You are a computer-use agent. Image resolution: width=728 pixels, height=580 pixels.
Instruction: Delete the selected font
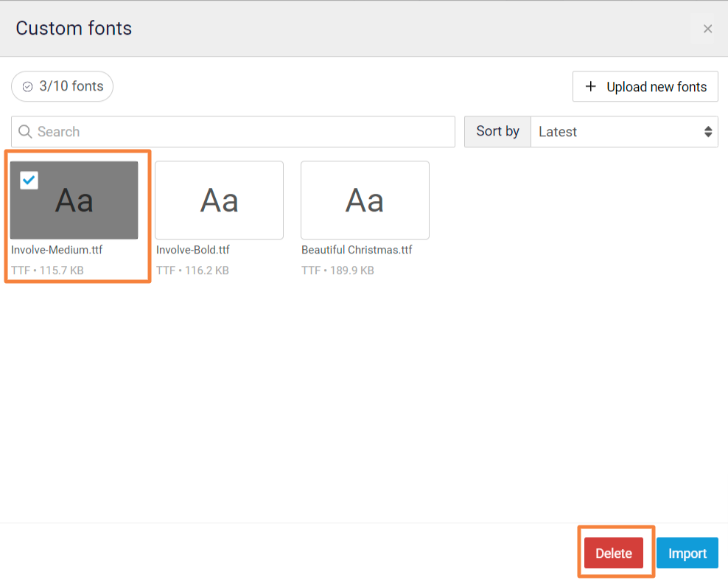(613, 553)
